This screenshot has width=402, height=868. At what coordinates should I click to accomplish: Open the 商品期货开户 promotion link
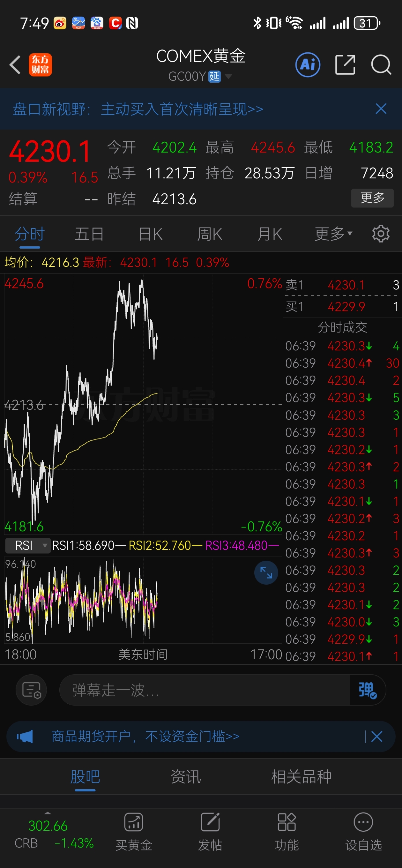145,736
